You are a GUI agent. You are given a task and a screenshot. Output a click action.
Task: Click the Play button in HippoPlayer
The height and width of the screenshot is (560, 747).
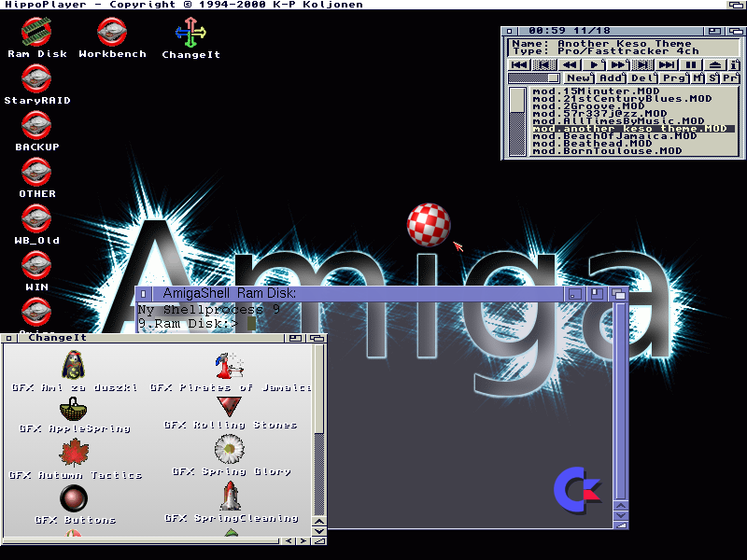[x=593, y=64]
